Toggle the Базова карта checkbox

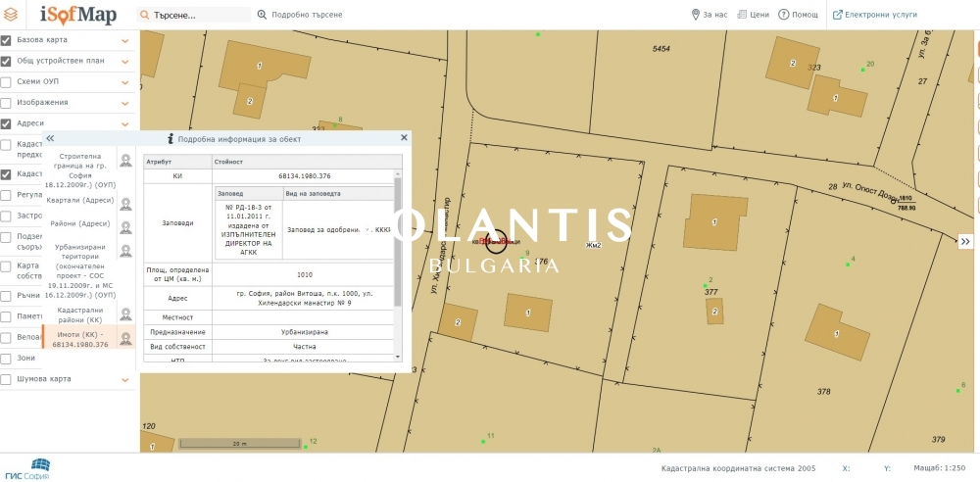click(x=6, y=40)
